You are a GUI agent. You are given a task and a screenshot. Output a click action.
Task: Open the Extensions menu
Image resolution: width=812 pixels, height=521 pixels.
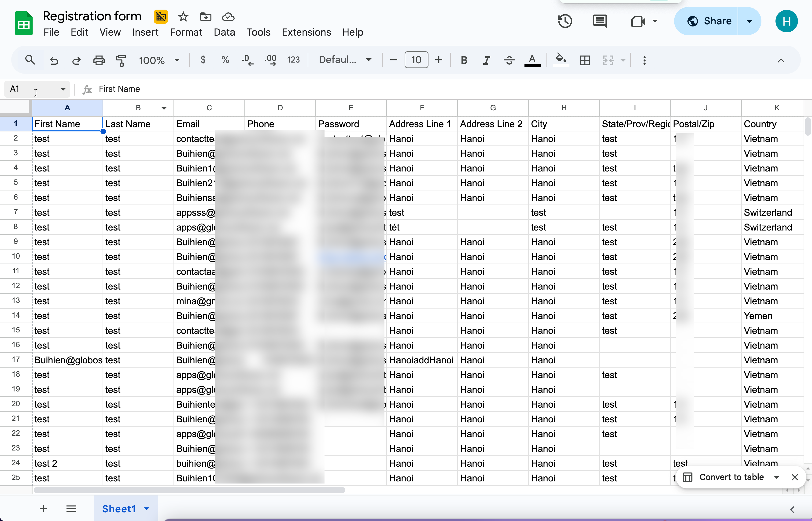click(306, 32)
